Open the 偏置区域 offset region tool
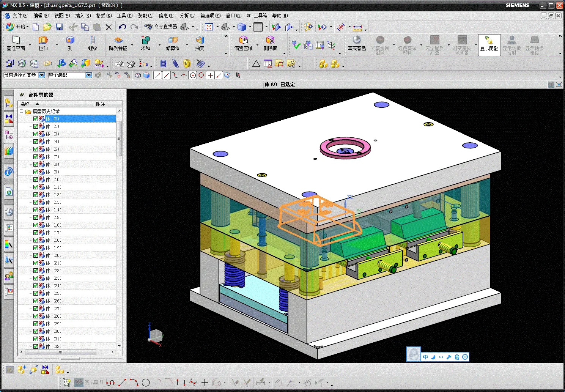The height and width of the screenshot is (392, 565). tap(243, 44)
